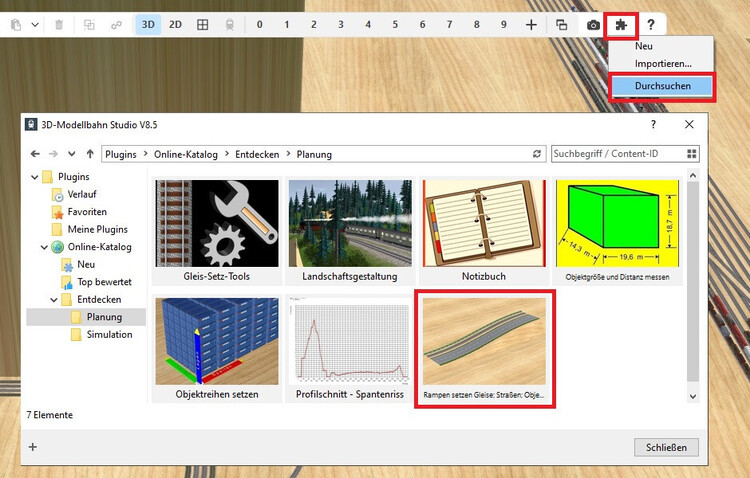Select camera position 8
The height and width of the screenshot is (478, 750).
pyautogui.click(x=476, y=24)
